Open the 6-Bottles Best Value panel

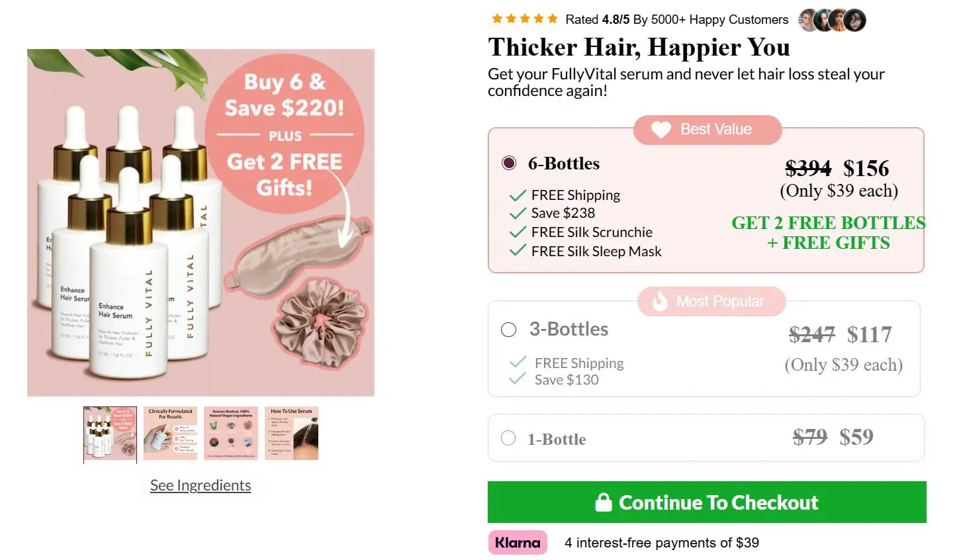[706, 200]
